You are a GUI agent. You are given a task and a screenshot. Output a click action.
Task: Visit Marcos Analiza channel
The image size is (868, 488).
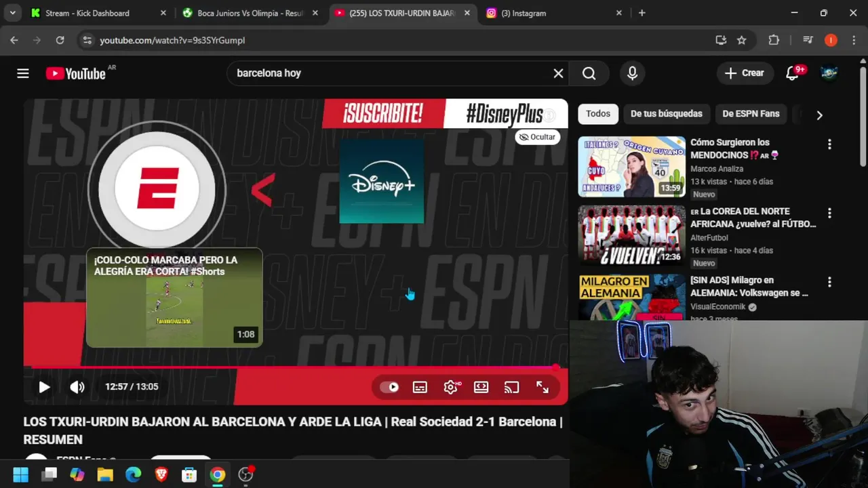(717, 169)
